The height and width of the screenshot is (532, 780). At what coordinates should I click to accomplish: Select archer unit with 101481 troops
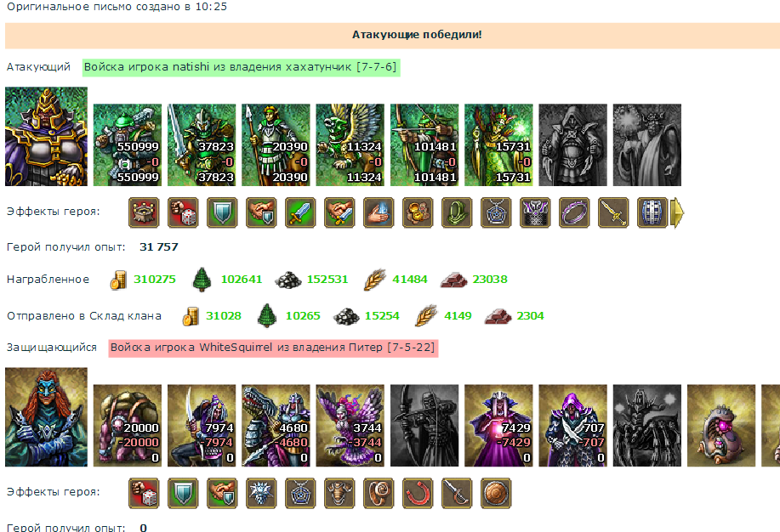(424, 144)
